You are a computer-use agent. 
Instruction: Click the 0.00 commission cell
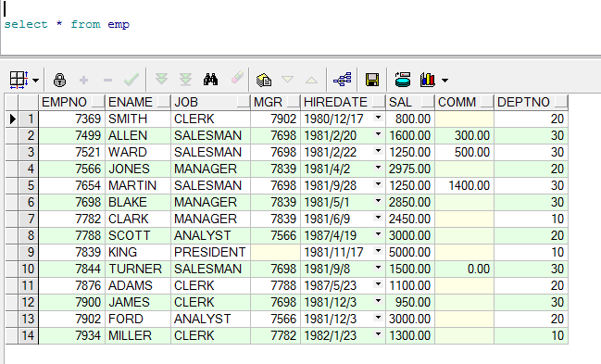pos(465,269)
